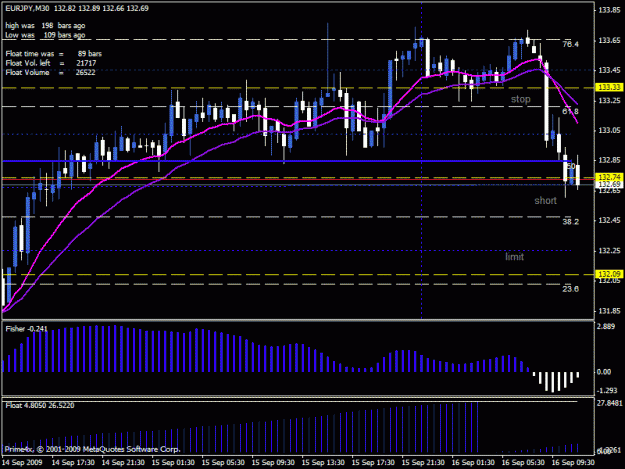Select the 38.2 Fibonacci level label

point(570,222)
